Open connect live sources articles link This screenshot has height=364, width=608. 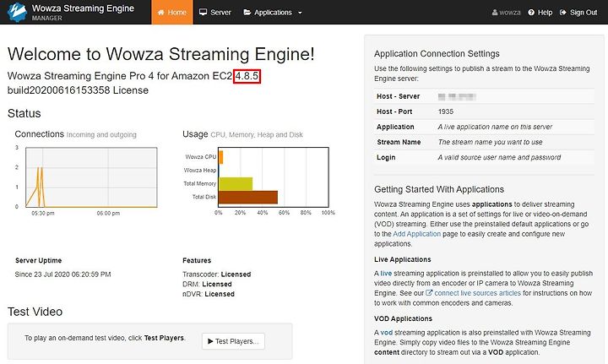pyautogui.click(x=477, y=293)
